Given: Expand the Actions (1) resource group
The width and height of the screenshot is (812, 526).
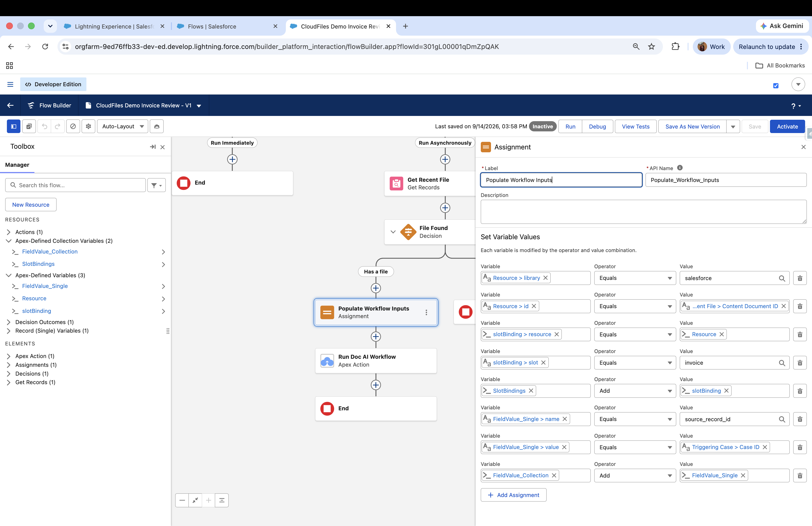Looking at the screenshot, I should click(9, 232).
